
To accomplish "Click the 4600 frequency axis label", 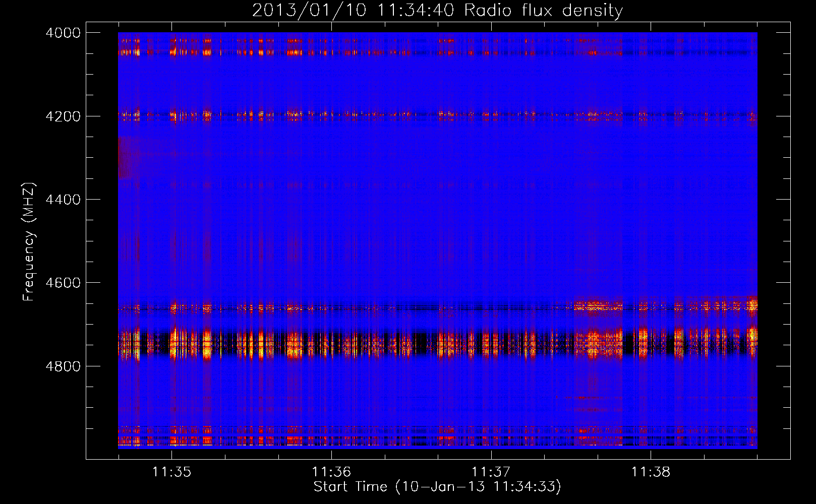I will tap(63, 283).
